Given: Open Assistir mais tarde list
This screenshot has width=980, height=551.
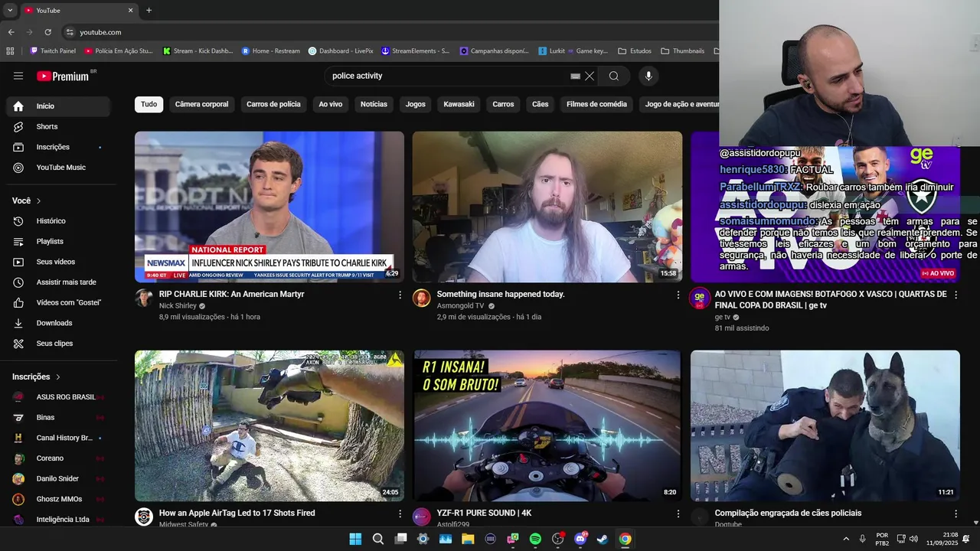Looking at the screenshot, I should [58, 282].
